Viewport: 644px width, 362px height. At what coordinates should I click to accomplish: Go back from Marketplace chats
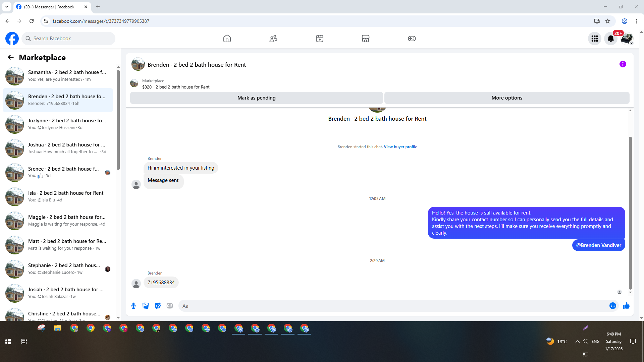(x=11, y=57)
